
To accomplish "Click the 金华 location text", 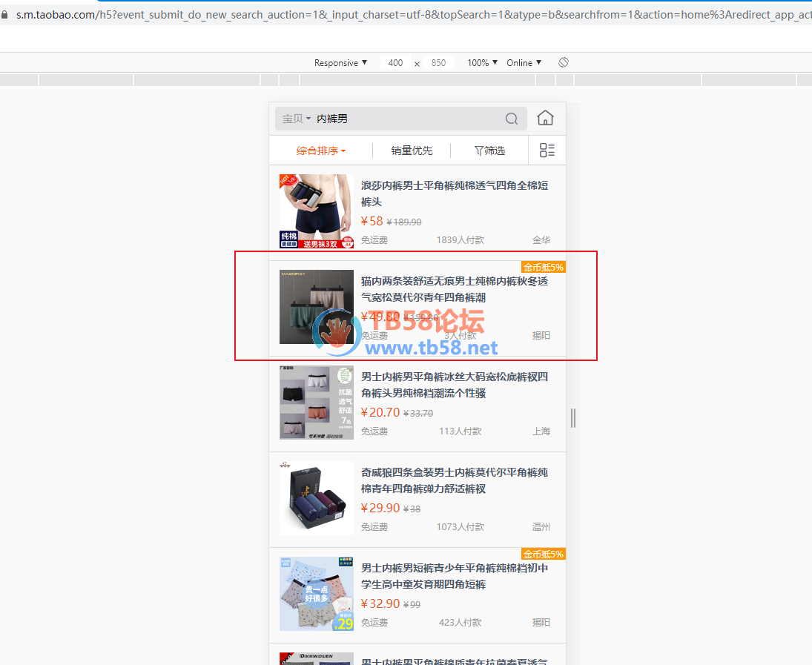I will point(541,239).
